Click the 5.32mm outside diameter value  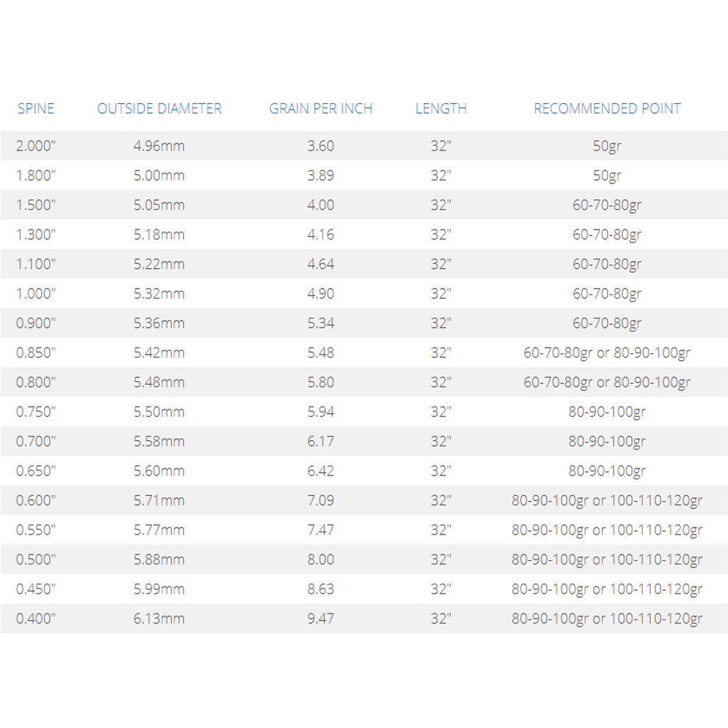click(x=159, y=294)
